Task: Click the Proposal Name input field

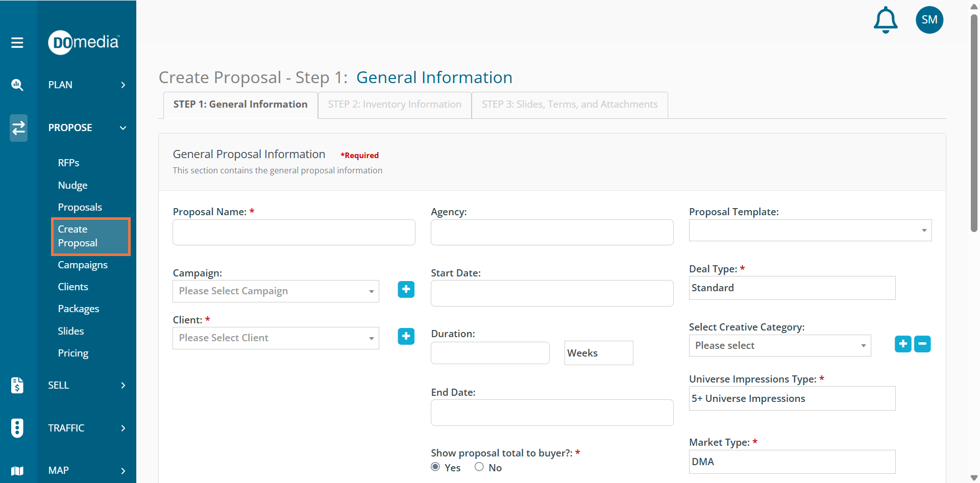Action: (293, 233)
